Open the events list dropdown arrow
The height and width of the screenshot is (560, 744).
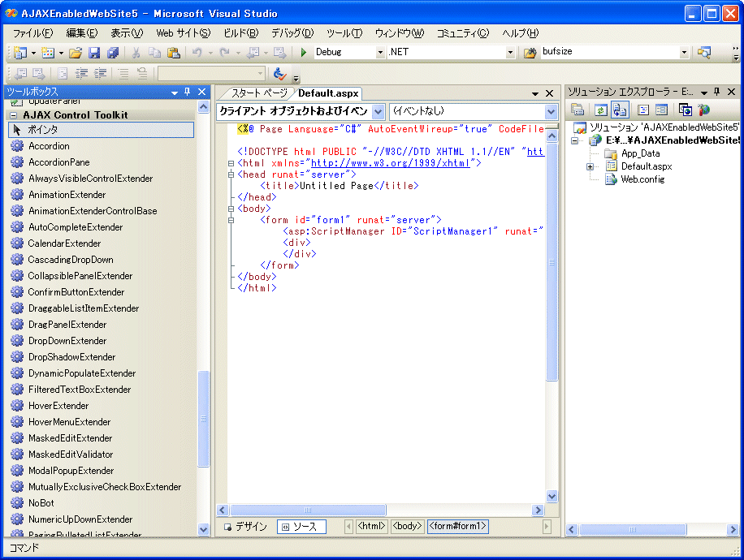551,112
